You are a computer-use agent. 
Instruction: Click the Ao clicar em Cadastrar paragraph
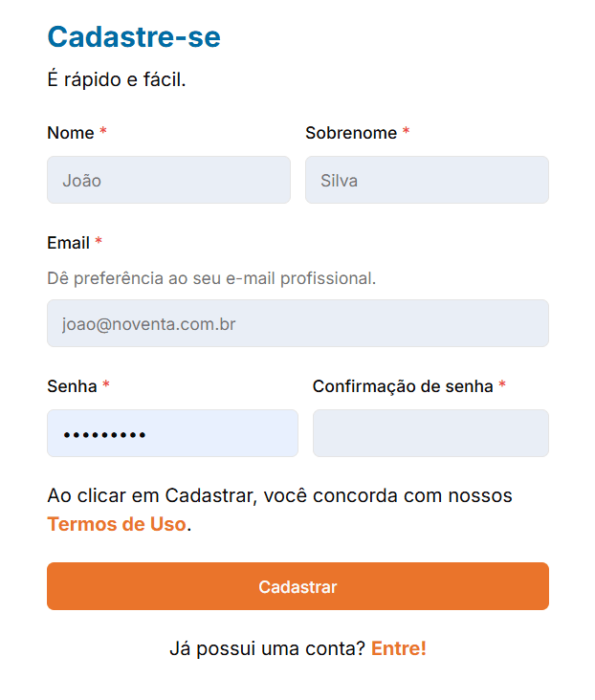[x=279, y=510]
